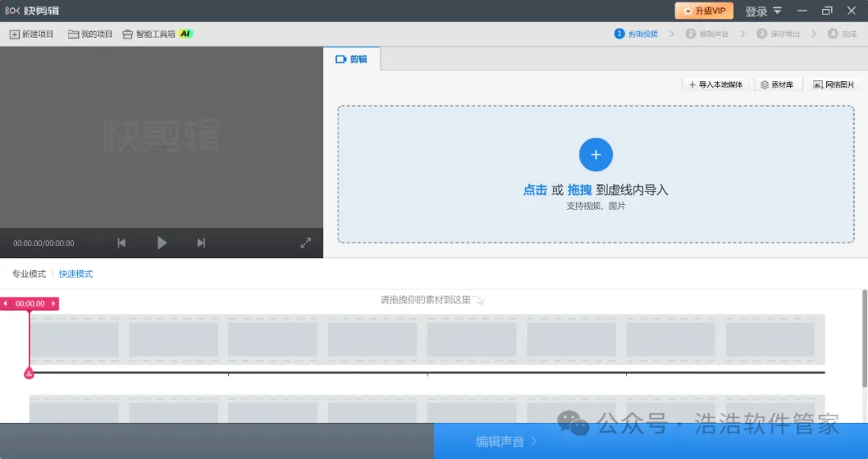Click the 新建项目 new project button
The image size is (868, 459).
[31, 35]
